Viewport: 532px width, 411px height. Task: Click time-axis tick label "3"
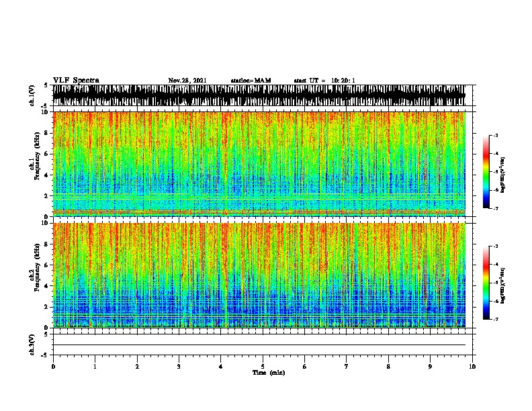[179, 367]
